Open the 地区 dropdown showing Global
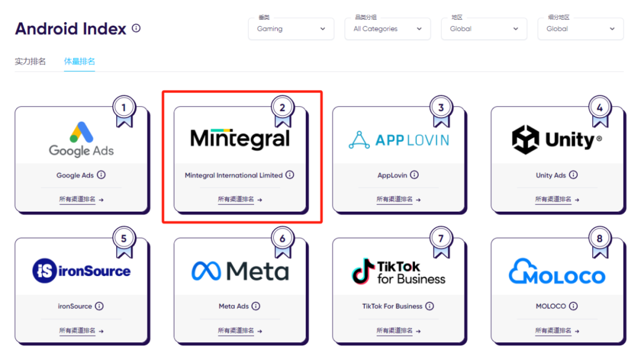Image resolution: width=644 pixels, height=356 pixels. pos(484,29)
